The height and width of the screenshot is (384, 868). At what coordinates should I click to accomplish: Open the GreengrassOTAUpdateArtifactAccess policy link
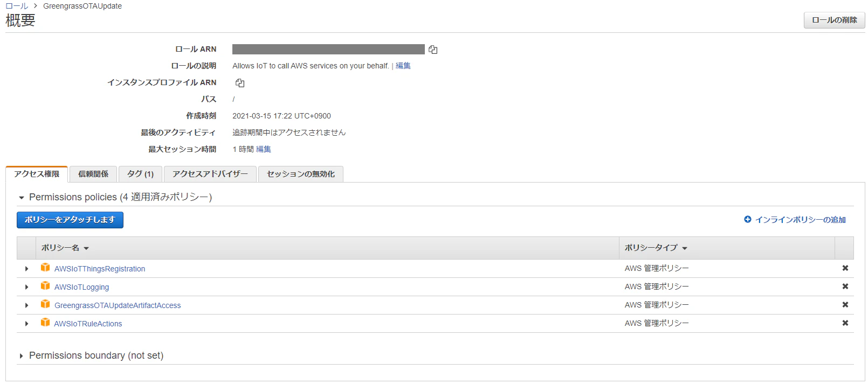tap(118, 305)
